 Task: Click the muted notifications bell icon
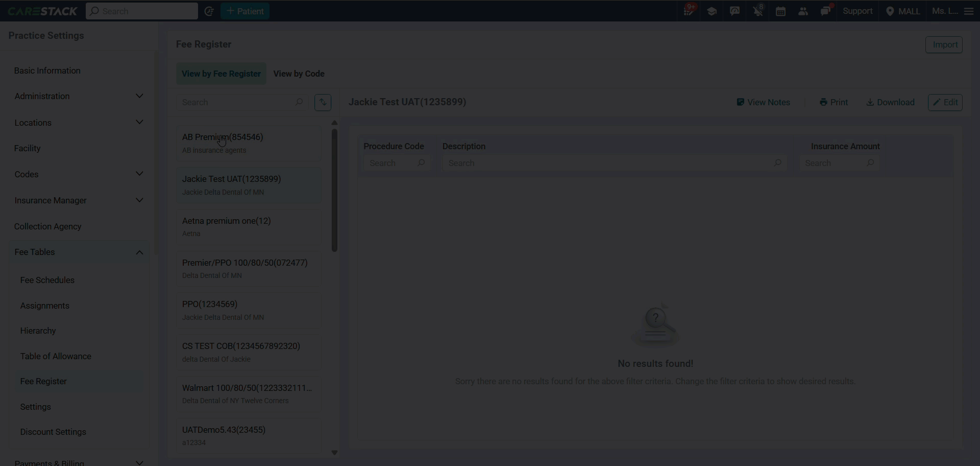click(758, 11)
